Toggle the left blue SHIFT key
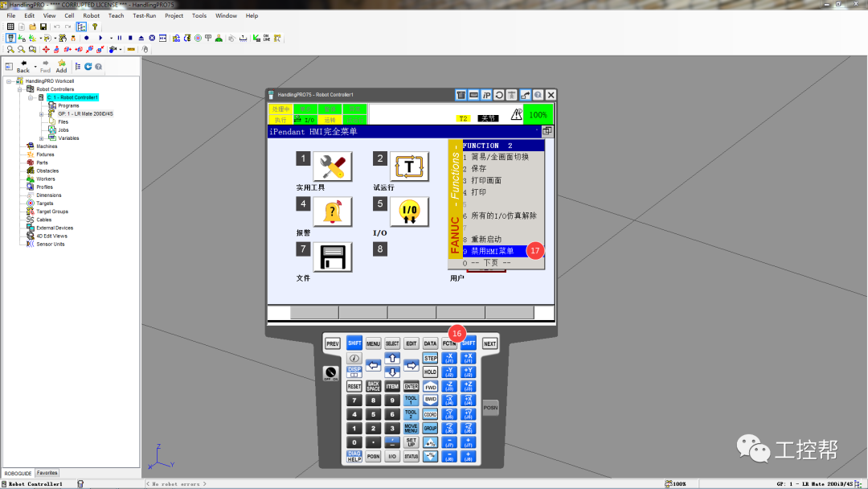868x489 pixels. [354, 343]
